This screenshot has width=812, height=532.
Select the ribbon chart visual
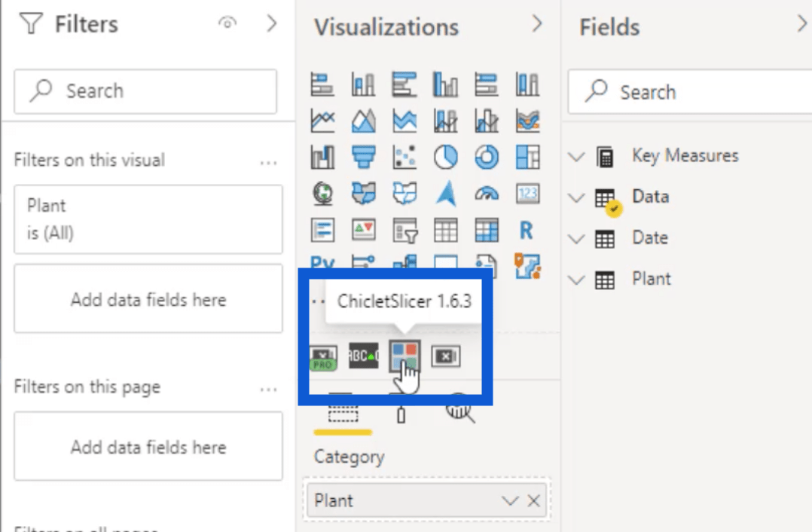coord(527,121)
